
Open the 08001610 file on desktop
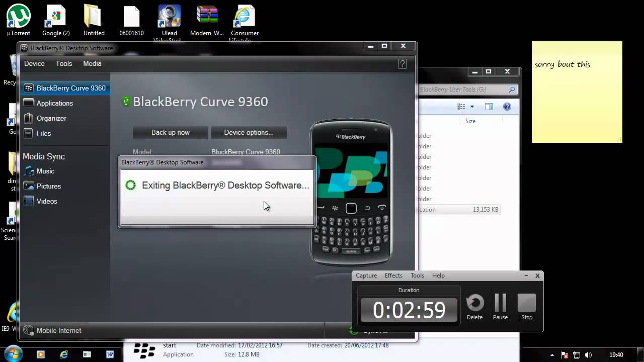click(131, 20)
